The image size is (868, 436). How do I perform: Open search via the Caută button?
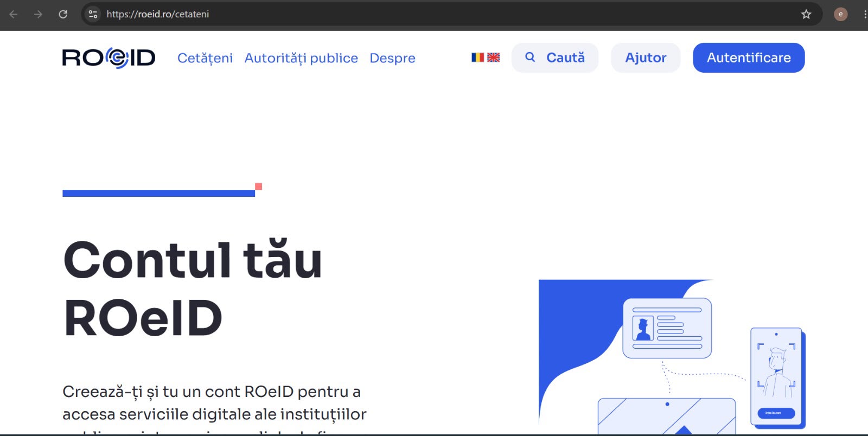click(555, 57)
